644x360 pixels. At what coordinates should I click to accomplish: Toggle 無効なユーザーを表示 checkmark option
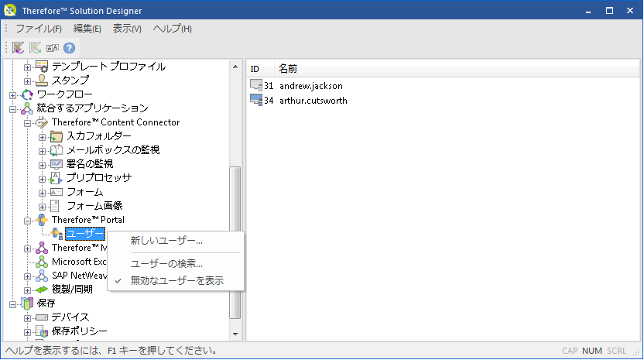tap(176, 281)
